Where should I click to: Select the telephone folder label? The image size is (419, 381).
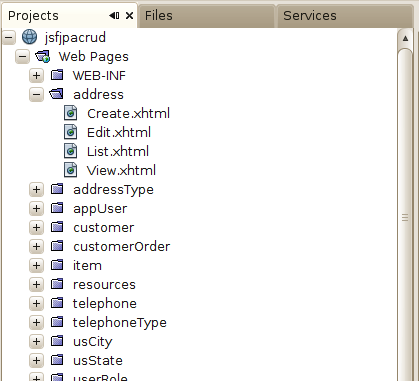pyautogui.click(x=105, y=304)
